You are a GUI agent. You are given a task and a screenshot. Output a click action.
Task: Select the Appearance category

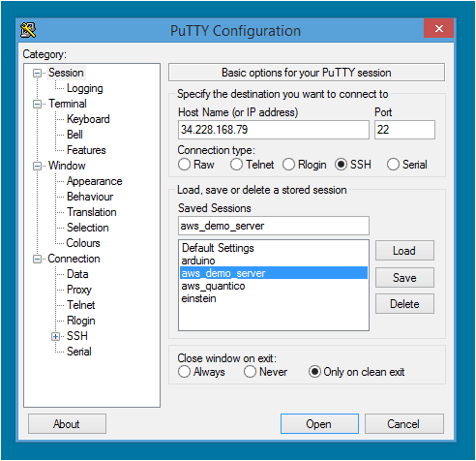pos(95,181)
